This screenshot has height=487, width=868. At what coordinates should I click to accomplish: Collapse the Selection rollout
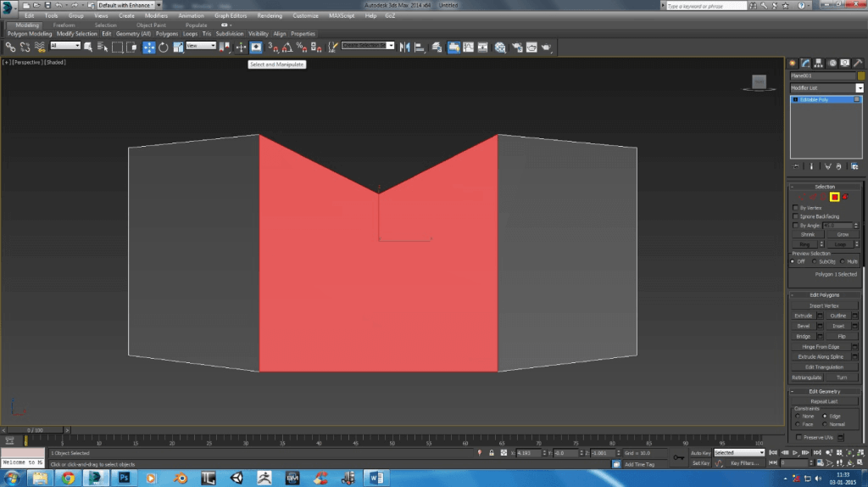coord(825,187)
